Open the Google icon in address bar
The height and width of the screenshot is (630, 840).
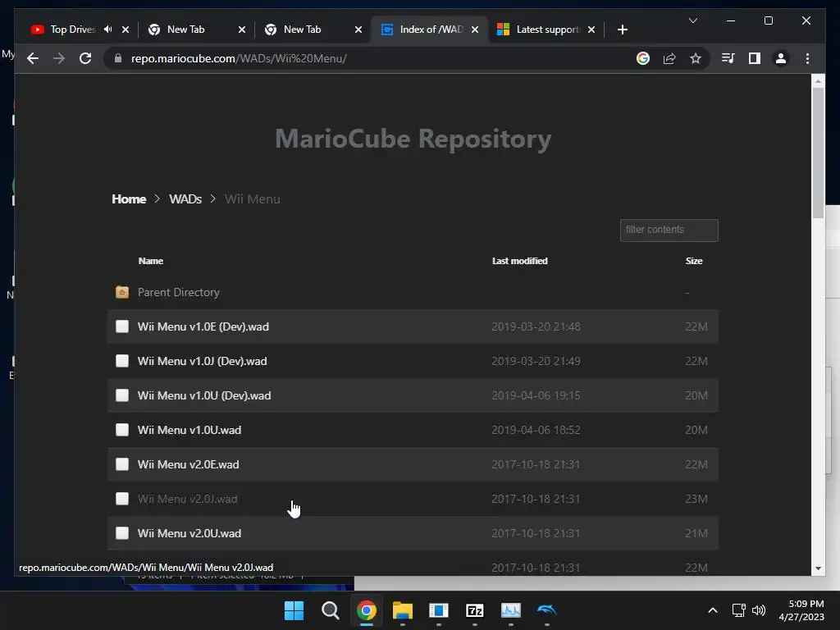643,58
